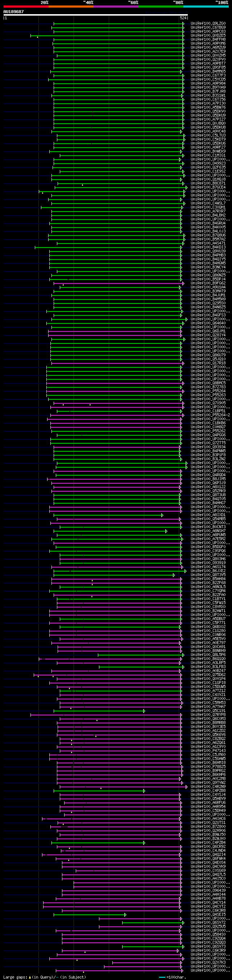This screenshot has width=232, height=980.
Task: Select hit label UniRef100_Q6SV72
Action: (x=208, y=922)
